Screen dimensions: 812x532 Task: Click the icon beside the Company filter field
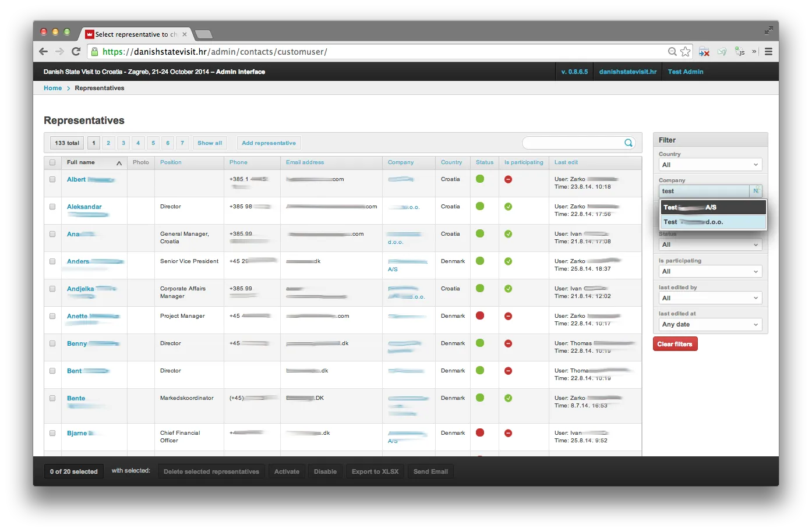click(755, 190)
